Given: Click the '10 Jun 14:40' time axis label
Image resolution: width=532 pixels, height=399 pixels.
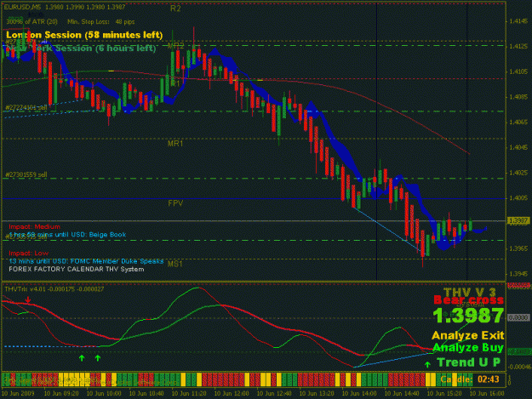Looking at the screenshot, I should tap(402, 393).
